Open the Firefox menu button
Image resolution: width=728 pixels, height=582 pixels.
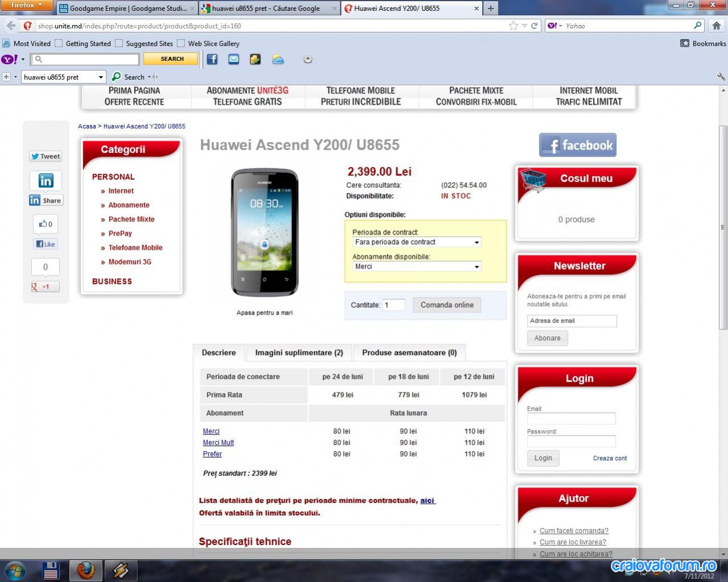coord(27,5)
